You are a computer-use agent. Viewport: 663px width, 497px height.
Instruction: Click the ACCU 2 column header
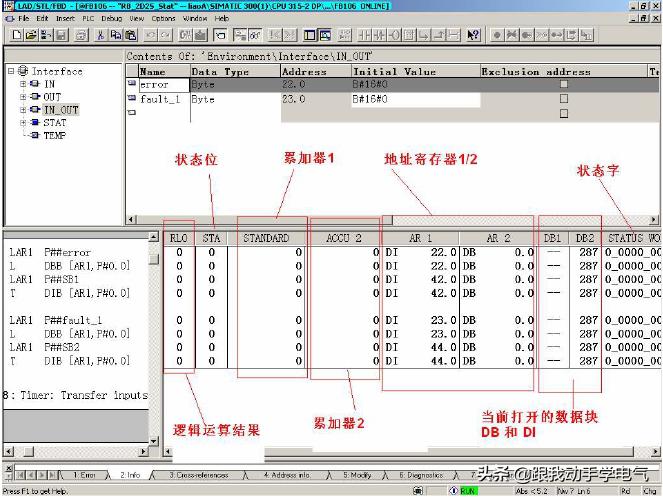[343, 238]
